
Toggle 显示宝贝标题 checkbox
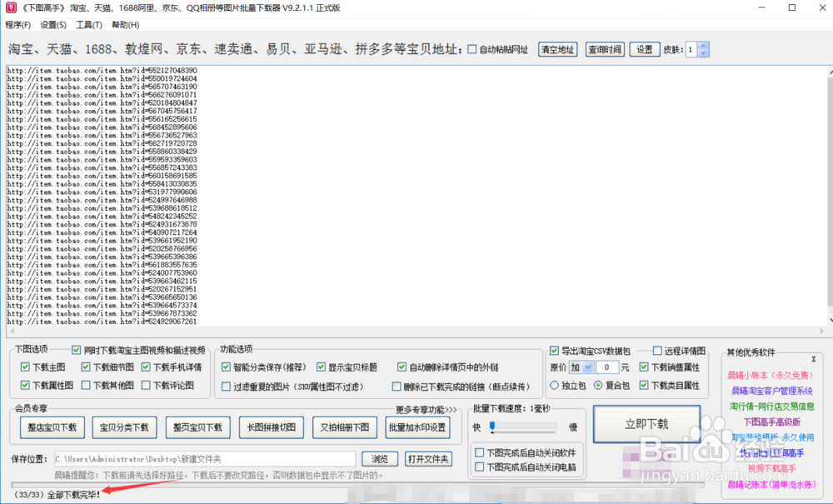(x=321, y=367)
